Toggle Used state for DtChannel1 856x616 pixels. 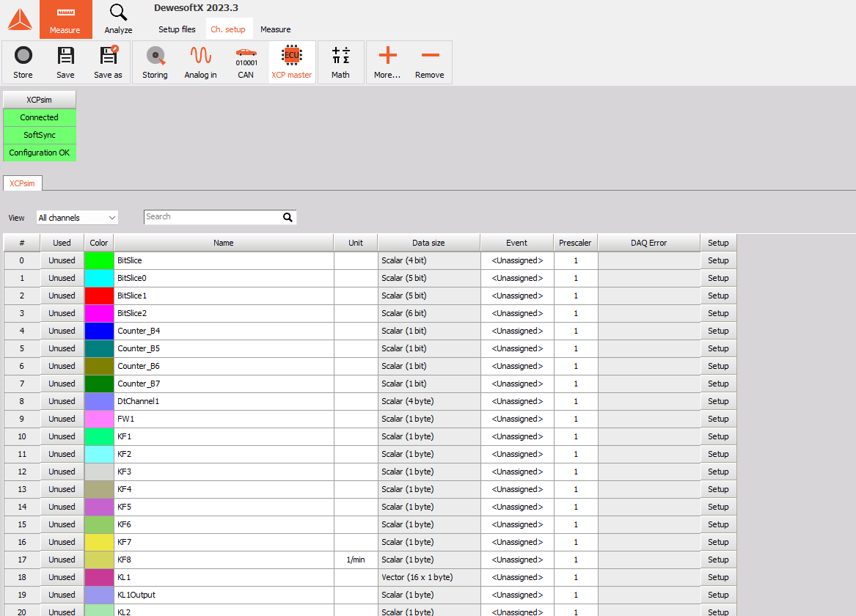point(62,402)
